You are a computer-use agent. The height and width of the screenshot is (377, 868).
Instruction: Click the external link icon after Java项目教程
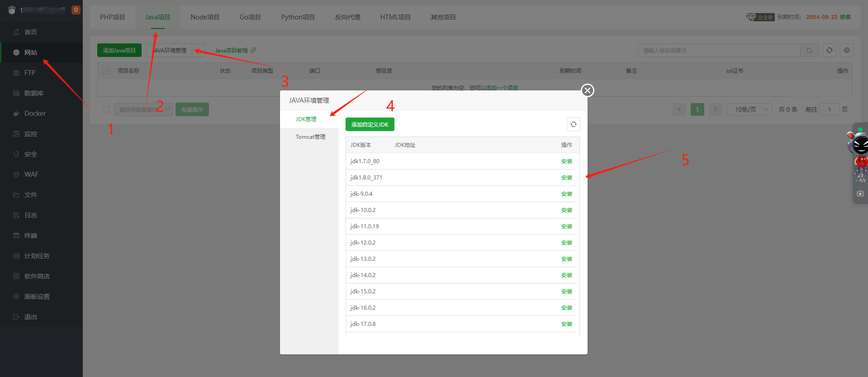(253, 50)
